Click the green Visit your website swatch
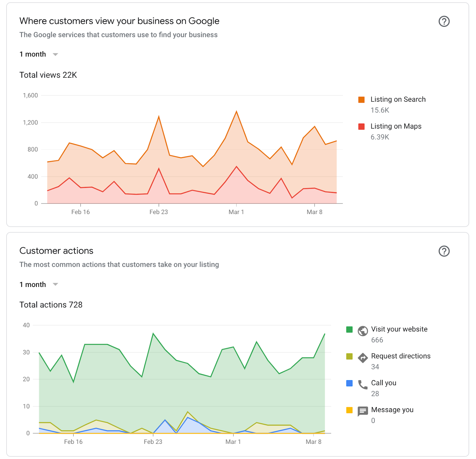This screenshot has width=476, height=459. pos(349,330)
